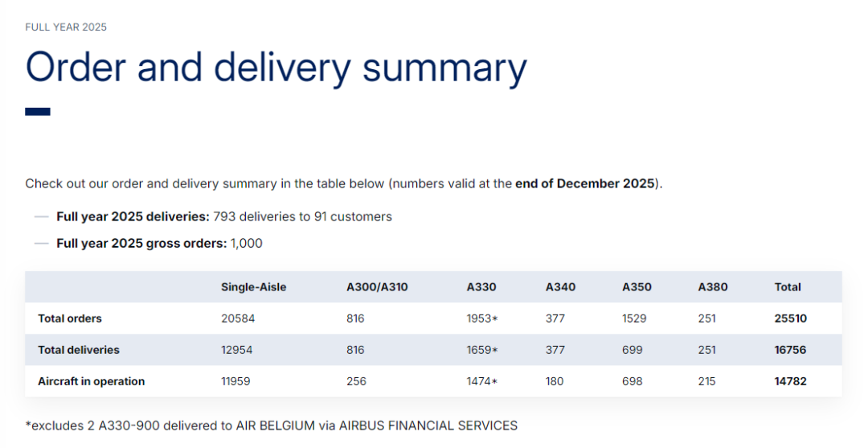
Task: Select the "Total orders" row label
Action: click(70, 319)
